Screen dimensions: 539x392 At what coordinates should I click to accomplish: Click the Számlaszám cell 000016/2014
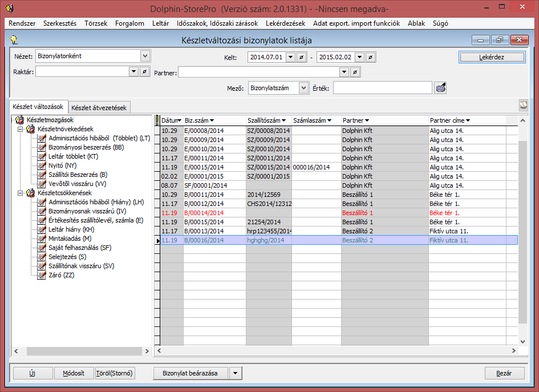pyautogui.click(x=316, y=167)
